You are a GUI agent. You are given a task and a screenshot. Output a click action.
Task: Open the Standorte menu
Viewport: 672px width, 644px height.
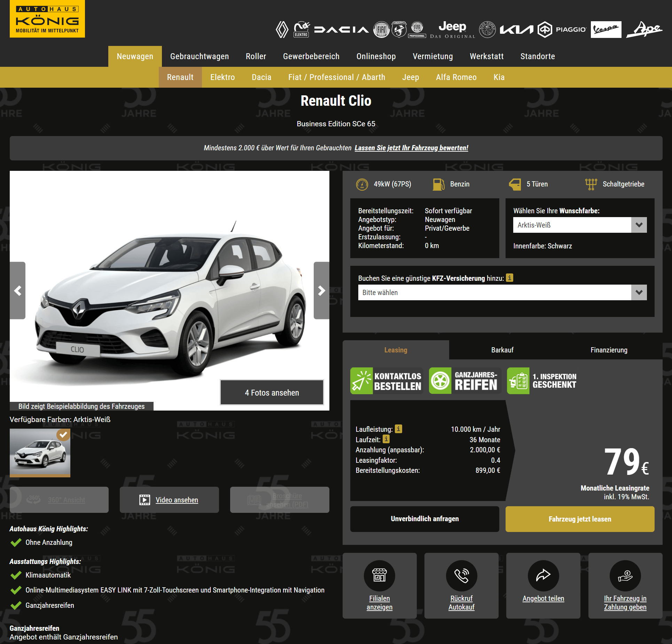[x=538, y=56]
